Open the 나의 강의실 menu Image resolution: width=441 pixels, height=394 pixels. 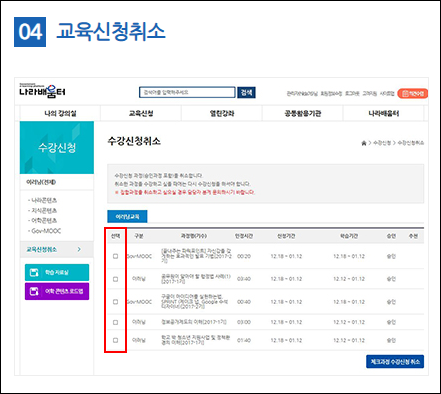pyautogui.click(x=60, y=113)
